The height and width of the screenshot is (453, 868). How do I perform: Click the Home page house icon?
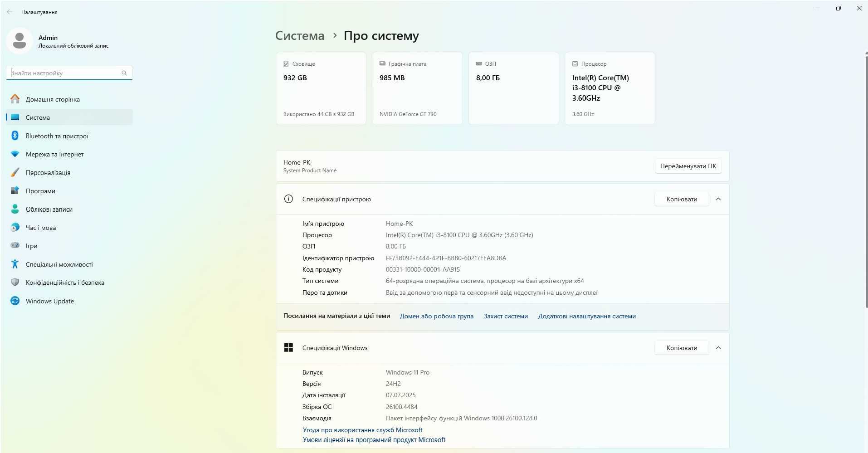point(15,99)
